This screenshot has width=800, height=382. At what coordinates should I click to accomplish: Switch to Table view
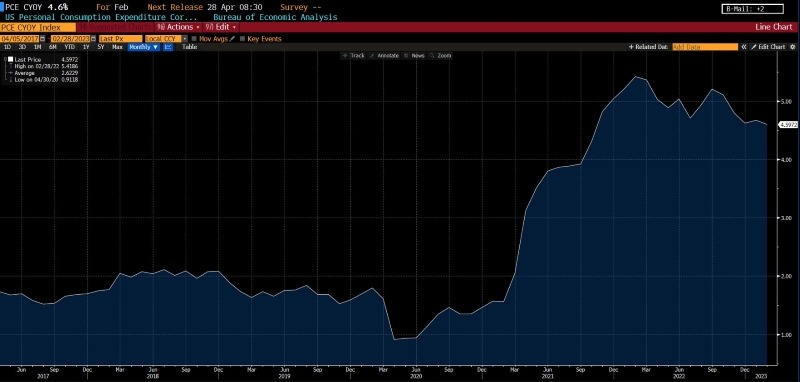click(190, 47)
